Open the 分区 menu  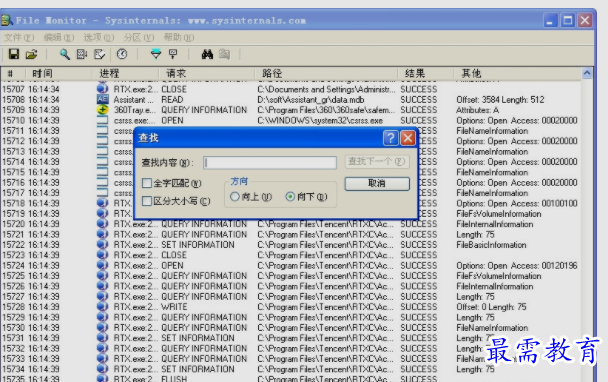(x=139, y=38)
